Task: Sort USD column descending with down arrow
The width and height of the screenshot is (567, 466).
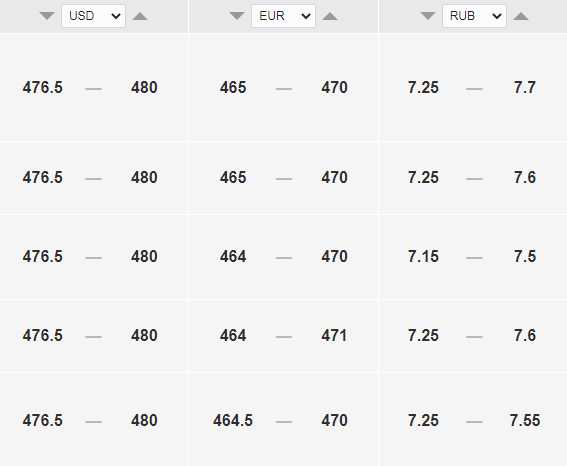Action: tap(47, 16)
